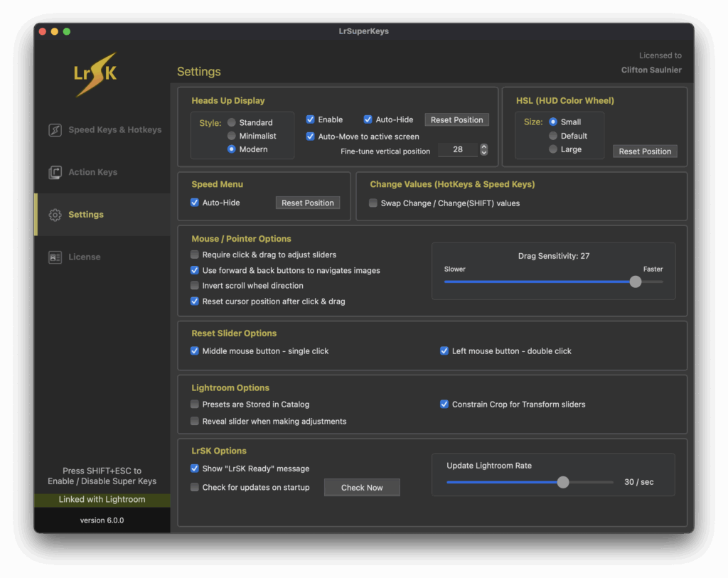The height and width of the screenshot is (578, 728).
Task: Click the Speed Keys & Hotkeys lightning icon
Action: coord(55,130)
